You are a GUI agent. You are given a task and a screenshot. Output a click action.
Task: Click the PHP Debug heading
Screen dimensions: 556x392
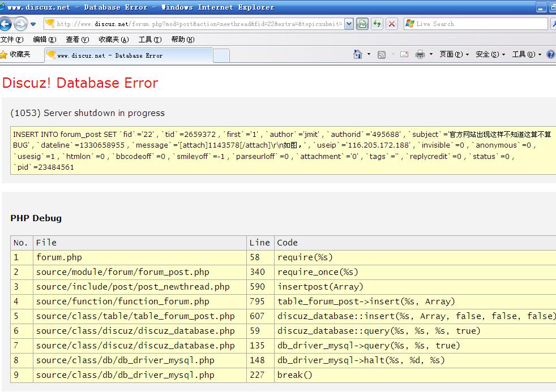[x=36, y=218]
